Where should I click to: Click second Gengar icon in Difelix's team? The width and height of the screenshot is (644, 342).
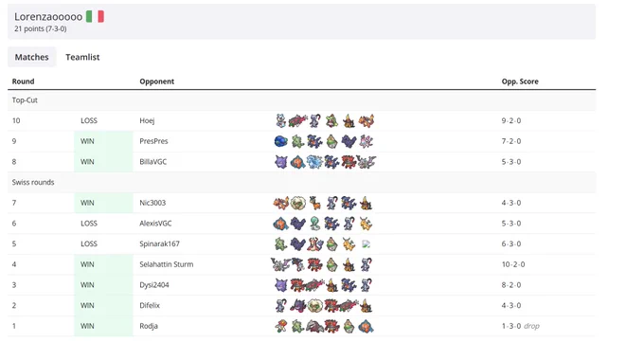pyautogui.click(x=297, y=305)
